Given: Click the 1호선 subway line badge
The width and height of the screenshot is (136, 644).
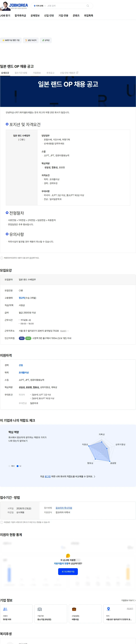Looking at the screenshot, I should click(22, 338).
